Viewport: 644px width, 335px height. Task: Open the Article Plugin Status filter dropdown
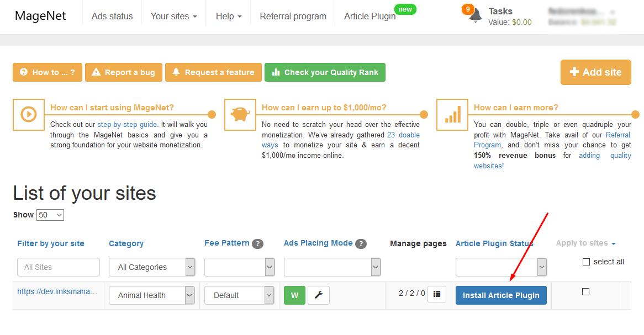click(501, 267)
